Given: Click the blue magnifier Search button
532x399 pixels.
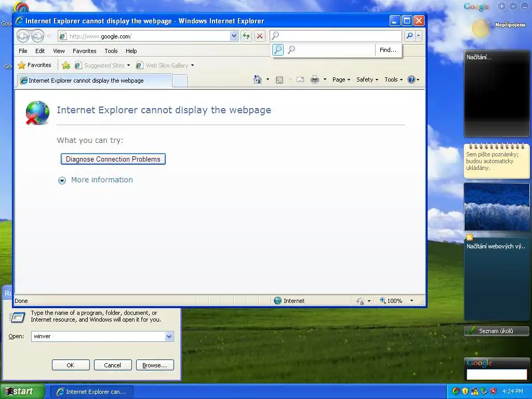Looking at the screenshot, I should coord(409,36).
